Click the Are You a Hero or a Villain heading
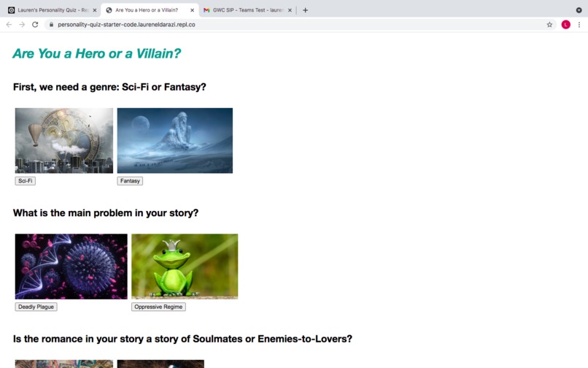The height and width of the screenshot is (368, 588). pos(97,53)
